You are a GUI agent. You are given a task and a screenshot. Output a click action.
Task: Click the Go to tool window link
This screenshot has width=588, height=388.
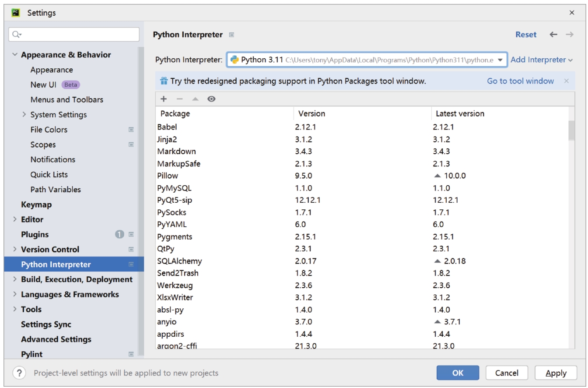pyautogui.click(x=520, y=81)
